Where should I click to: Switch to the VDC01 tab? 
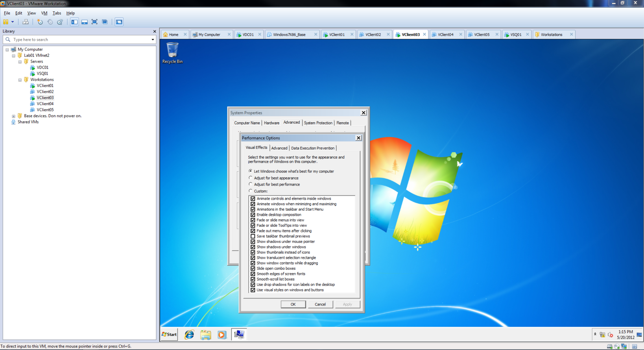[x=248, y=35]
